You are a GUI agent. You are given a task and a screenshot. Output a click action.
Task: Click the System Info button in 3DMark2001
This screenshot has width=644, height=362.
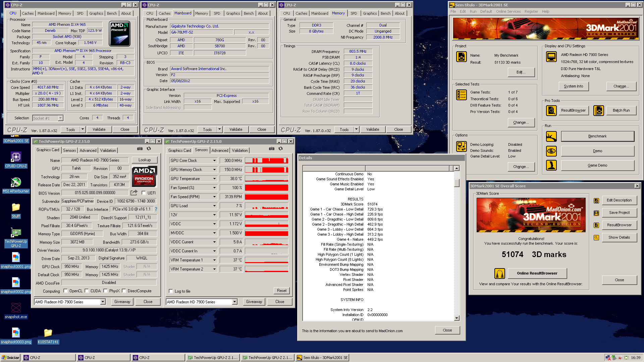pyautogui.click(x=573, y=86)
